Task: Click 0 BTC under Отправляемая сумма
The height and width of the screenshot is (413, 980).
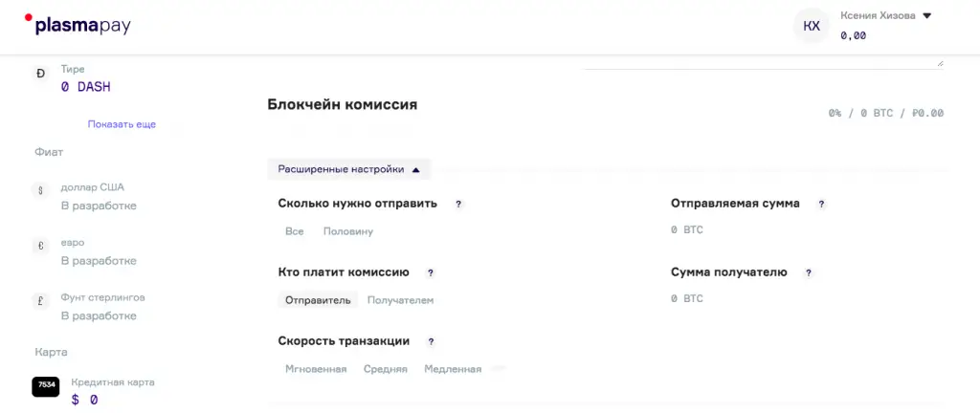Action: 687,230
